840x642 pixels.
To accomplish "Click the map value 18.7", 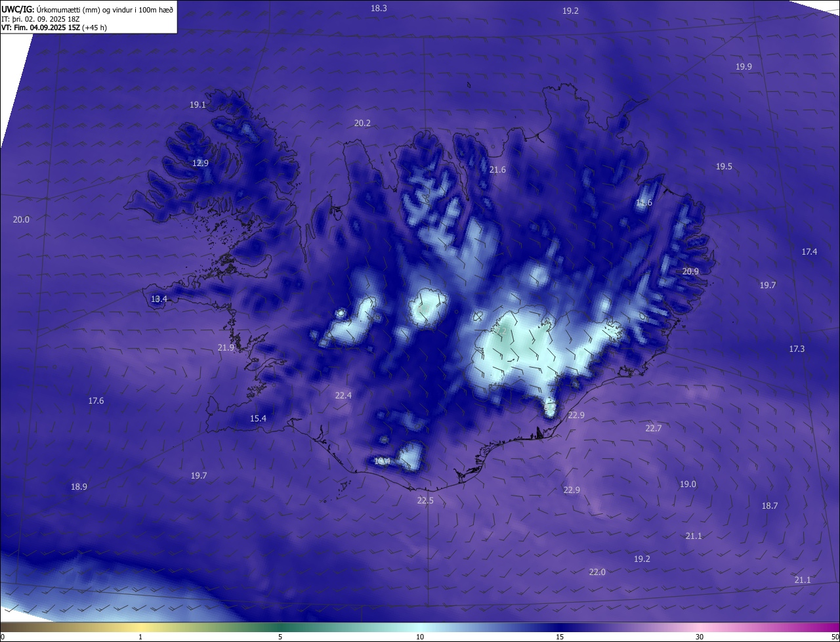I will tap(770, 506).
